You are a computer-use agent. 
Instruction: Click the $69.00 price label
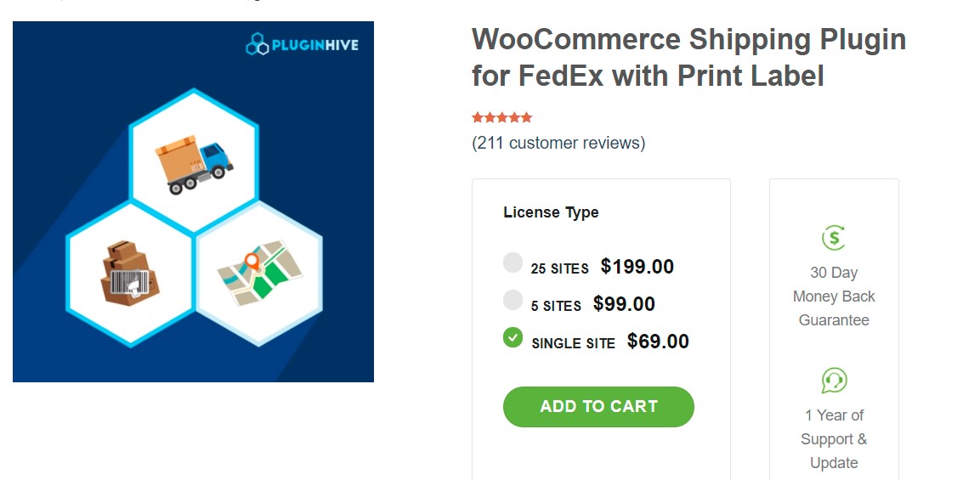[658, 342]
